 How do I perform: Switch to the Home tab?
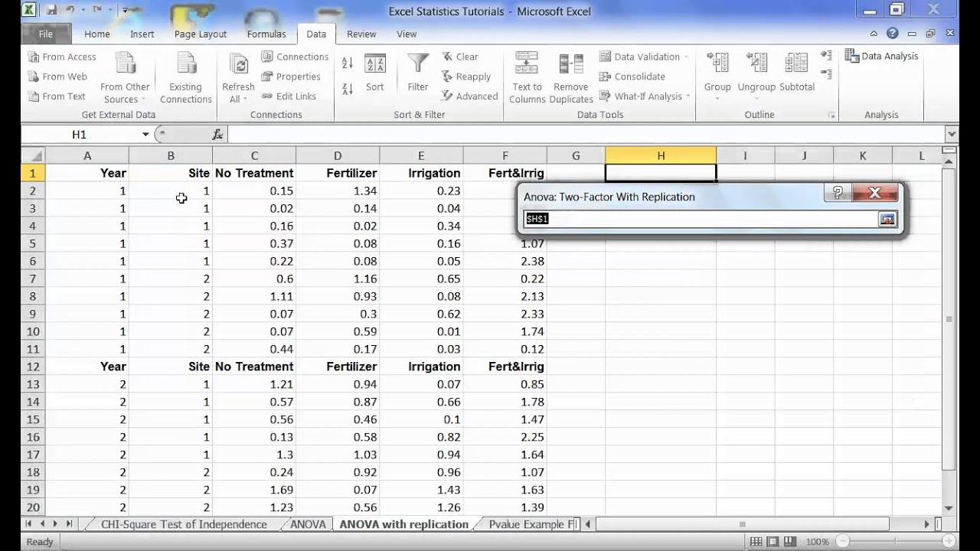pyautogui.click(x=97, y=34)
